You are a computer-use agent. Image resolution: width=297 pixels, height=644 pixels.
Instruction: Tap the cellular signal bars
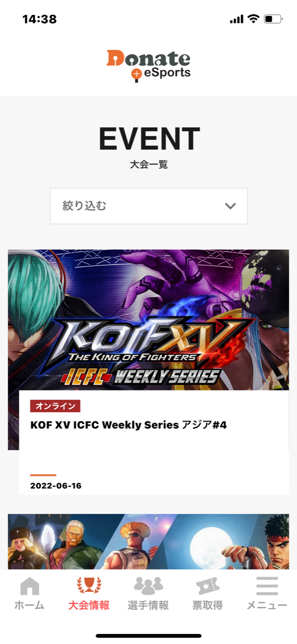tap(237, 20)
